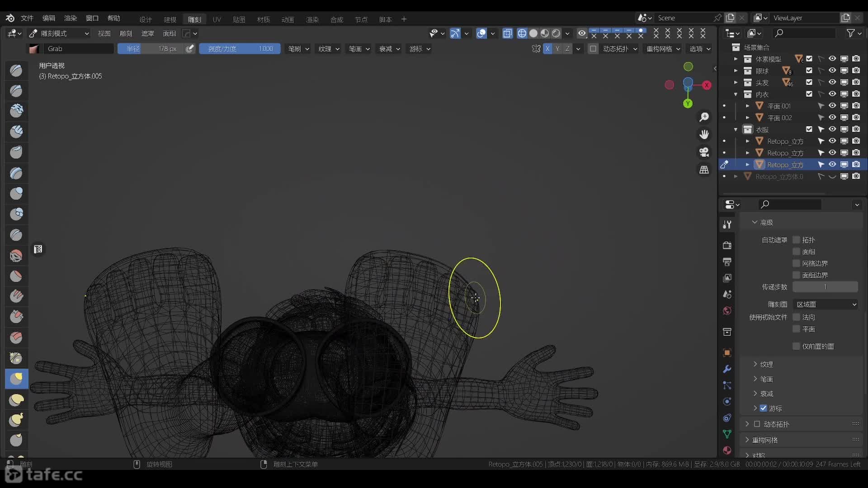
Task: Click the green Y axis gizmo
Action: point(688,104)
